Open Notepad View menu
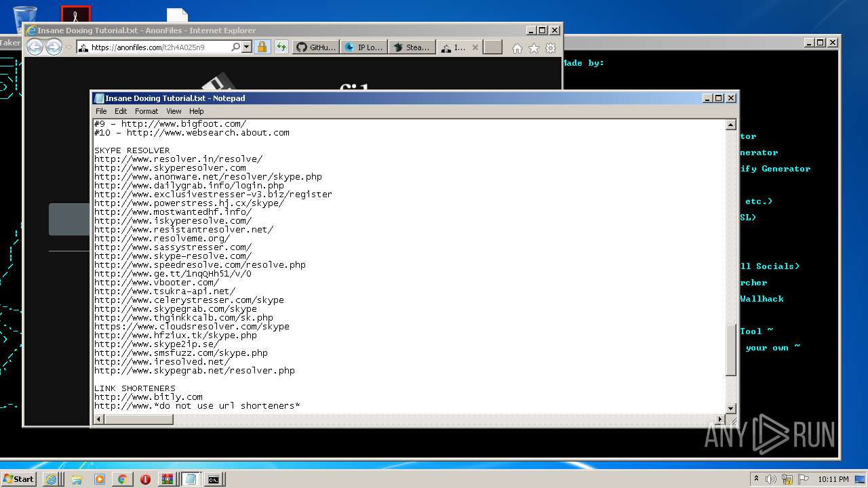Image resolution: width=868 pixels, height=488 pixels. point(174,111)
